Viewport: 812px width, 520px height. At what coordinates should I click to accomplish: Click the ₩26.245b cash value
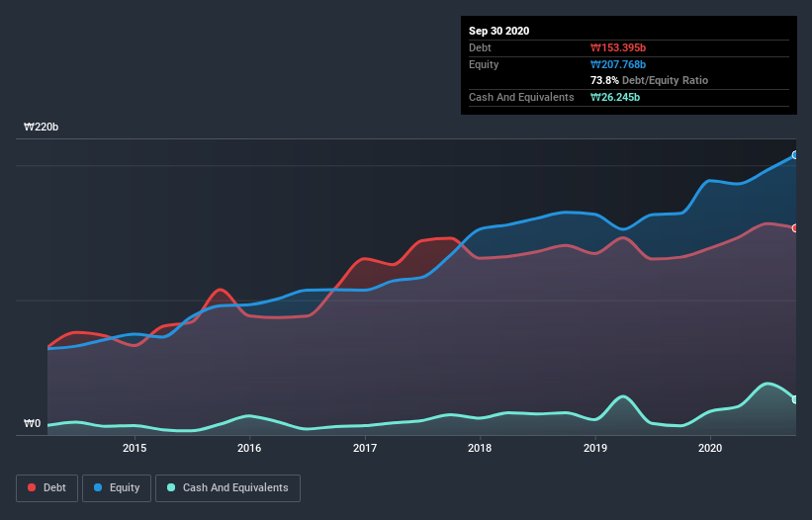click(615, 97)
